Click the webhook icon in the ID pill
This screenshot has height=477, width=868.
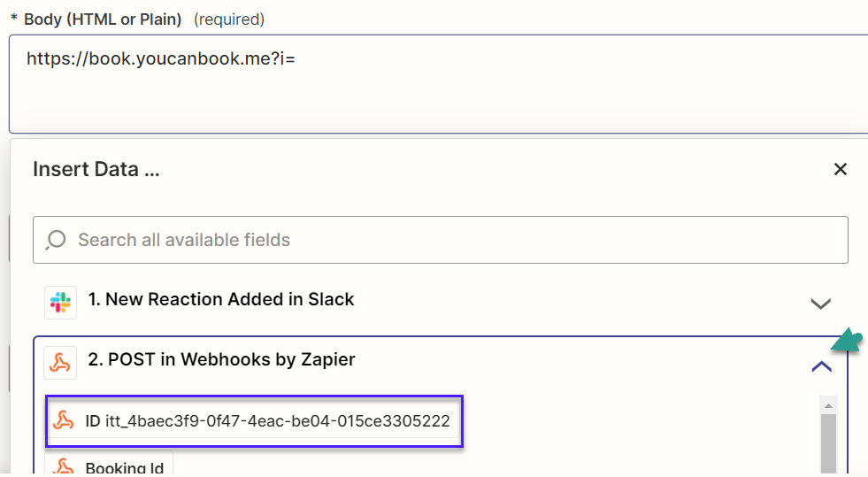pyautogui.click(x=64, y=420)
